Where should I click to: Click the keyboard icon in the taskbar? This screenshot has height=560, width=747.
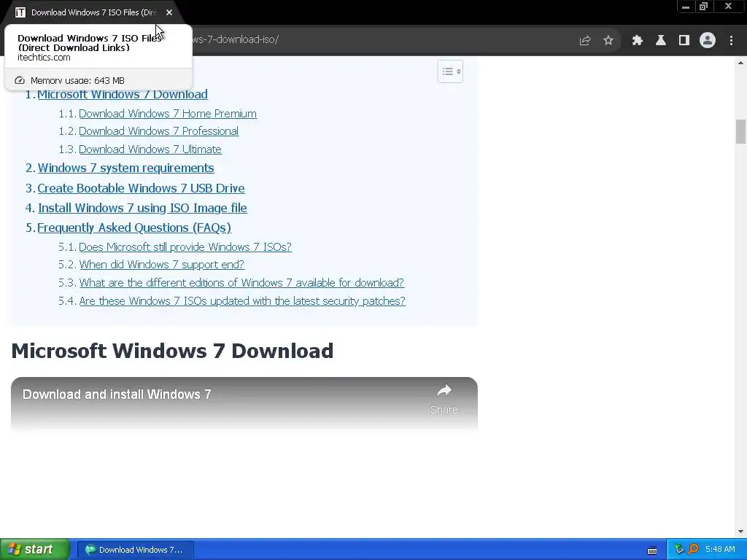pyautogui.click(x=652, y=551)
